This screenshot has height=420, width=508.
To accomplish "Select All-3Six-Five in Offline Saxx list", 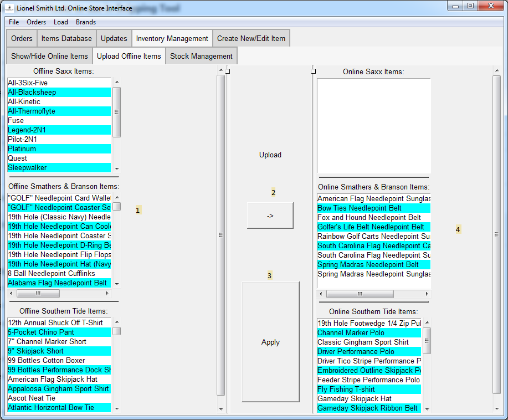I will (x=59, y=83).
